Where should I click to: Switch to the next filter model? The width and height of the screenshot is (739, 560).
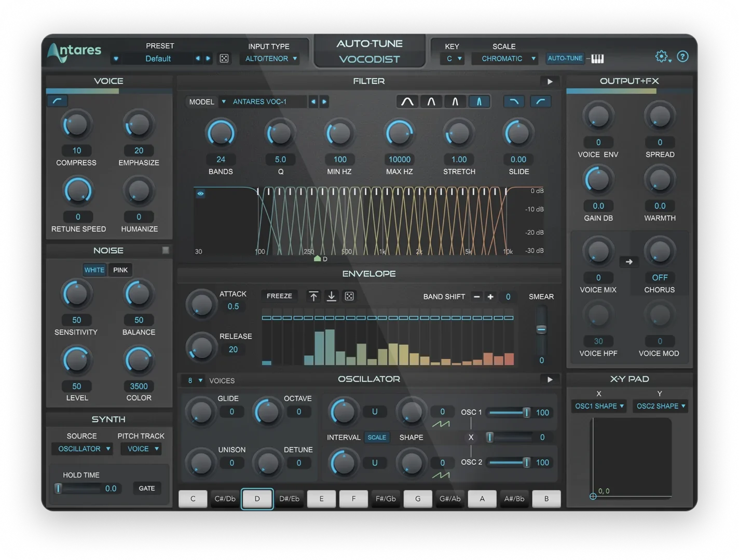[x=324, y=102]
